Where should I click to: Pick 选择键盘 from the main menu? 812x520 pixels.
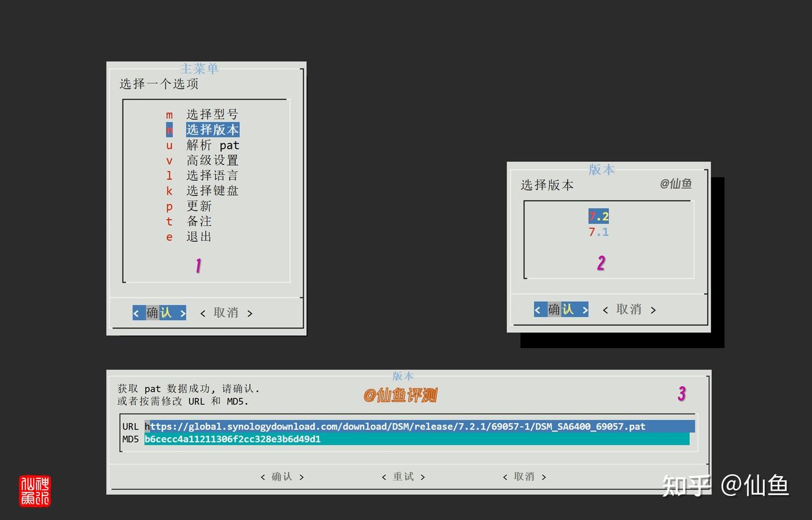click(x=203, y=191)
